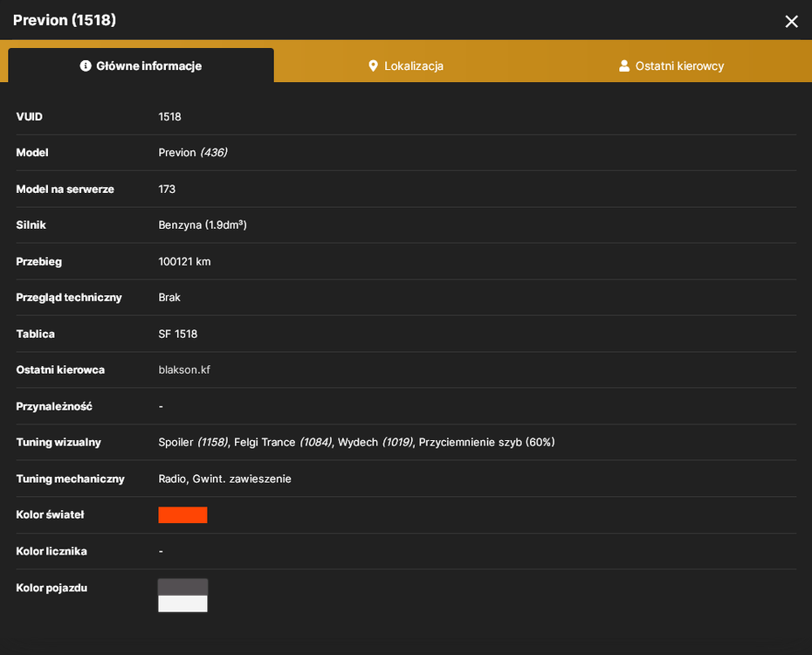Click the VUID value 1518
Viewport: 812px width, 655px height.
170,116
